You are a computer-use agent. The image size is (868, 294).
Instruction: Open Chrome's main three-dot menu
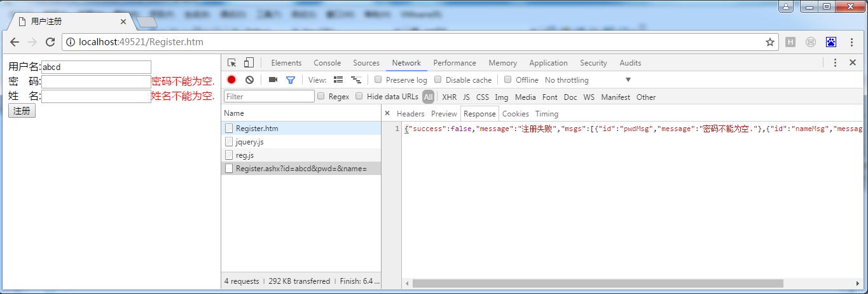point(851,42)
